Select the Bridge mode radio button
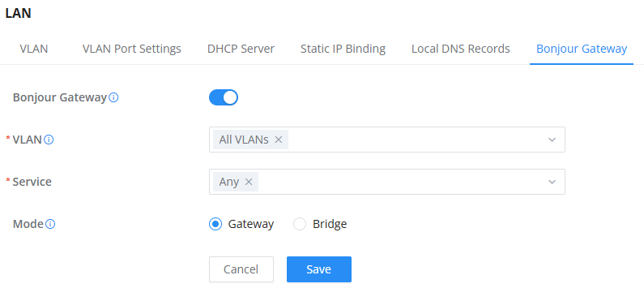 click(x=300, y=224)
